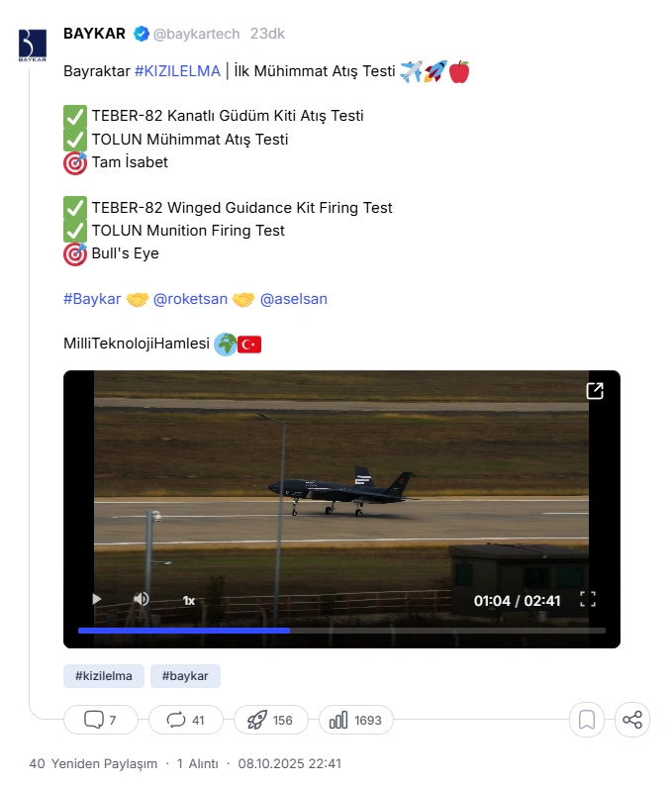Mute the video volume

(142, 599)
